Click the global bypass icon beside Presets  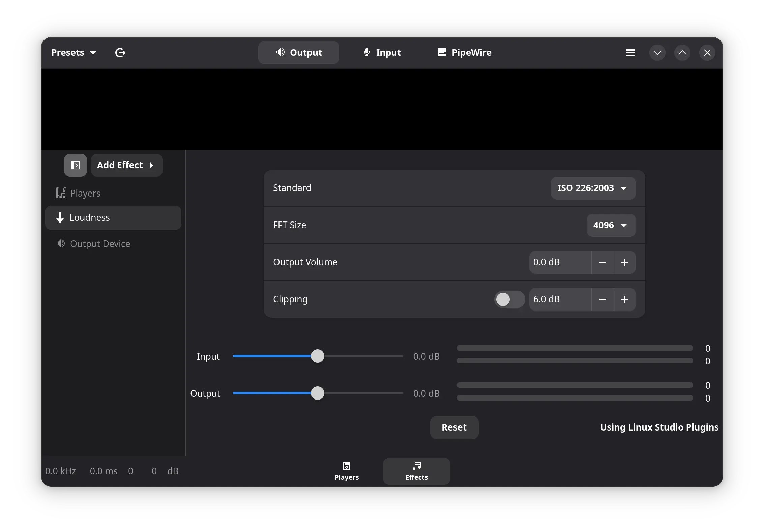point(120,53)
